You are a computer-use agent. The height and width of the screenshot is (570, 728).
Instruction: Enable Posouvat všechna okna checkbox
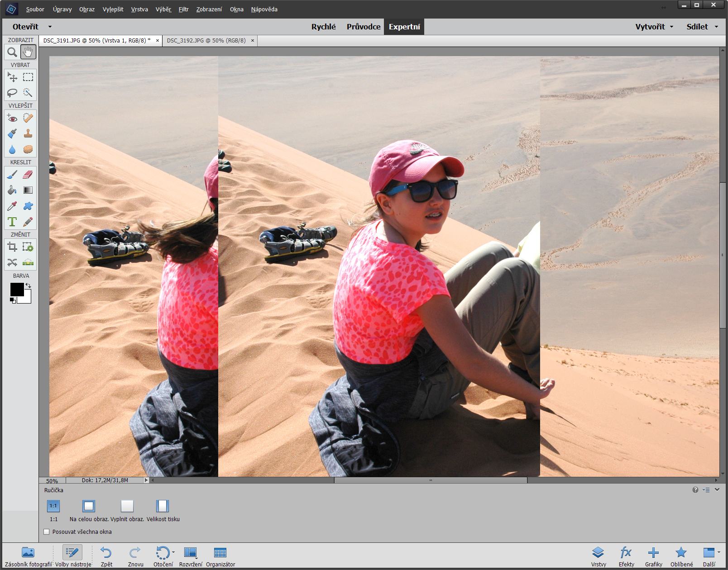pos(47,532)
